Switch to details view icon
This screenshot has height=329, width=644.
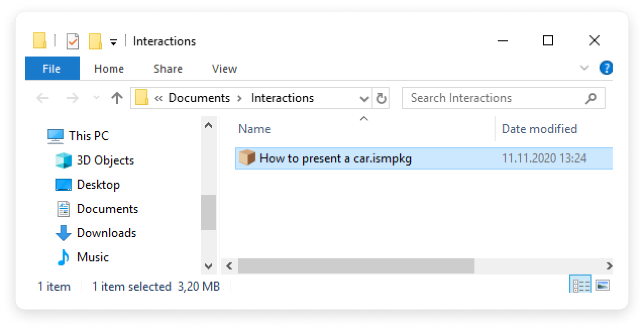pyautogui.click(x=580, y=286)
